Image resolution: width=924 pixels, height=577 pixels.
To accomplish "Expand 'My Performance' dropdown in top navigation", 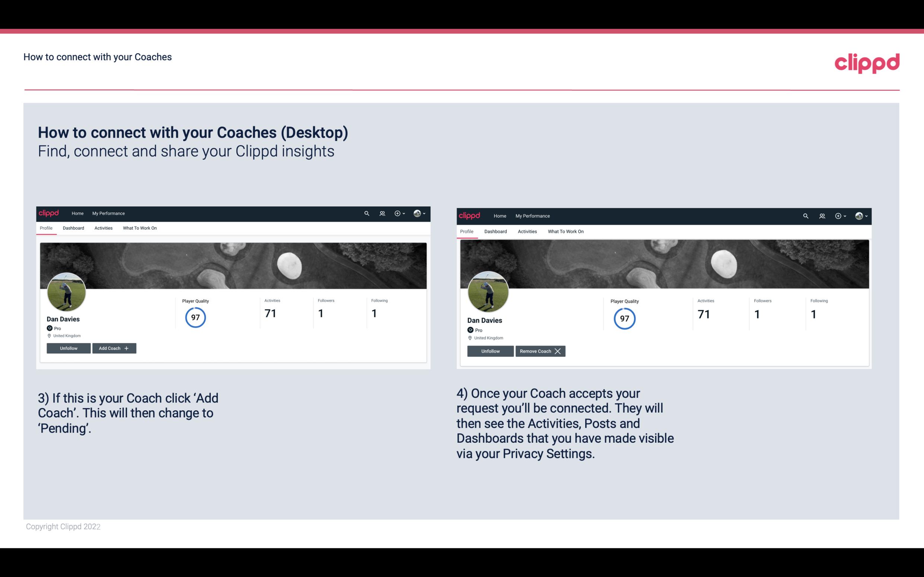I will (108, 214).
